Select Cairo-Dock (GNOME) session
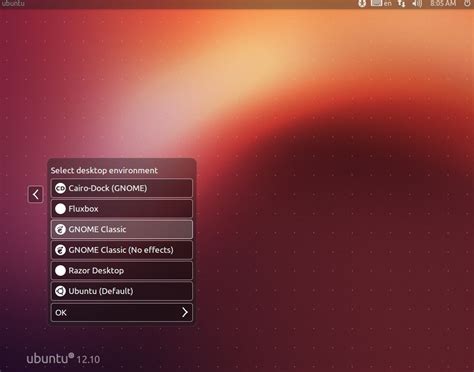 pyautogui.click(x=122, y=188)
